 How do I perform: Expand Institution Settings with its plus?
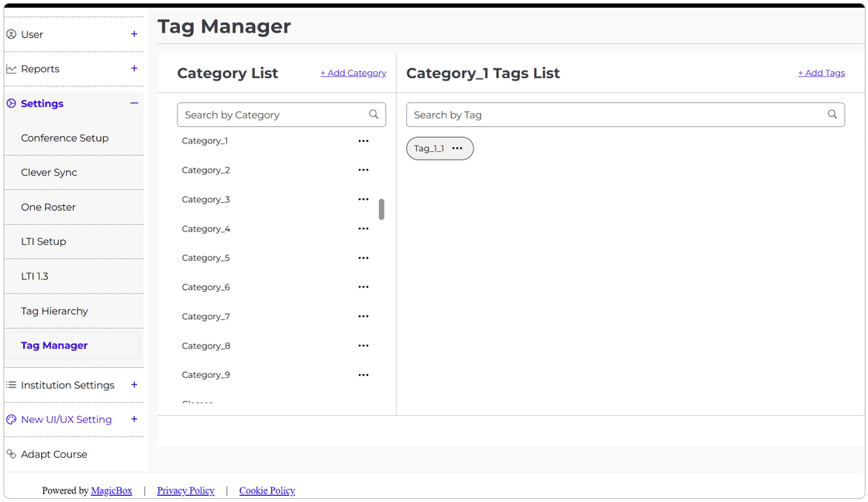(134, 385)
